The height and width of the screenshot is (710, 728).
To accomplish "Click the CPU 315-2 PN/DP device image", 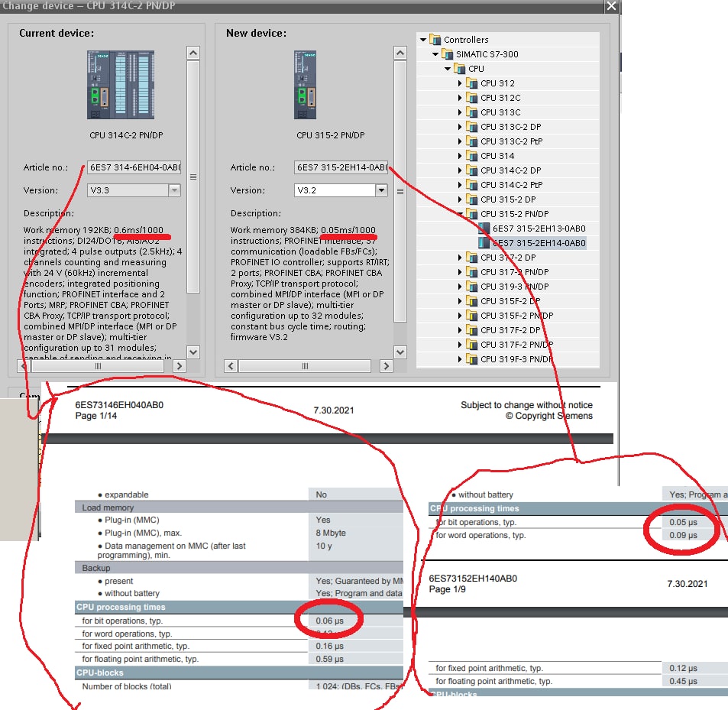I will tap(305, 85).
